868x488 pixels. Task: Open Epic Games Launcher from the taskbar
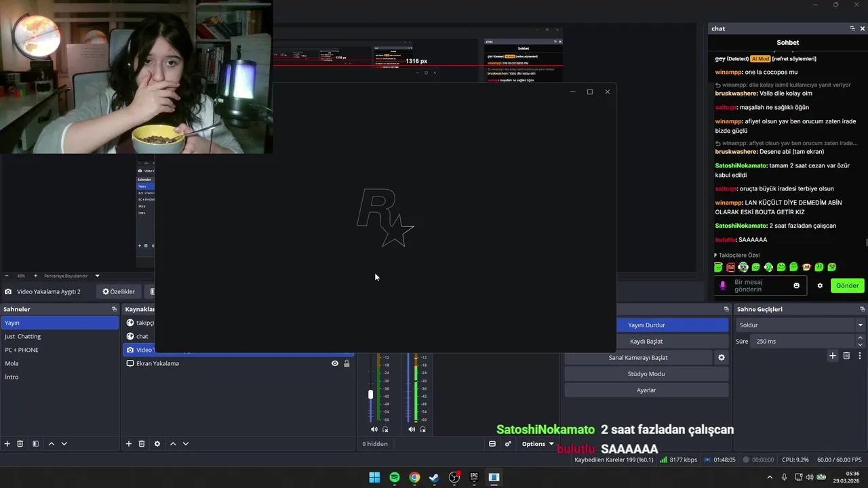point(474,477)
